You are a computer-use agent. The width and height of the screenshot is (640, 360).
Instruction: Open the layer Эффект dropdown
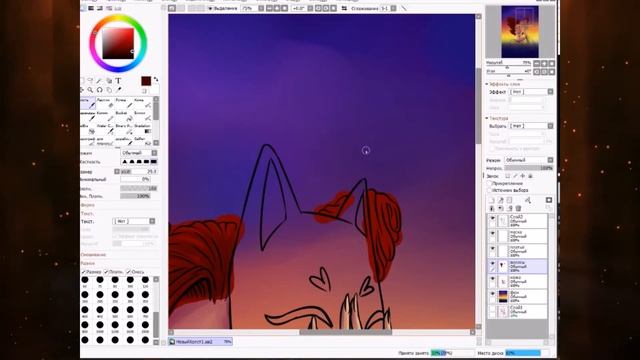pyautogui.click(x=531, y=92)
